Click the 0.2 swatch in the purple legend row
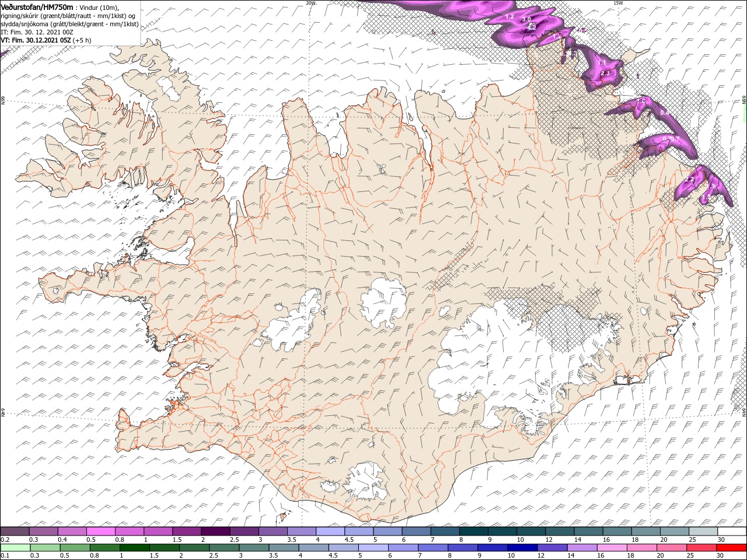This screenshot has width=747, height=560. pos(15,531)
